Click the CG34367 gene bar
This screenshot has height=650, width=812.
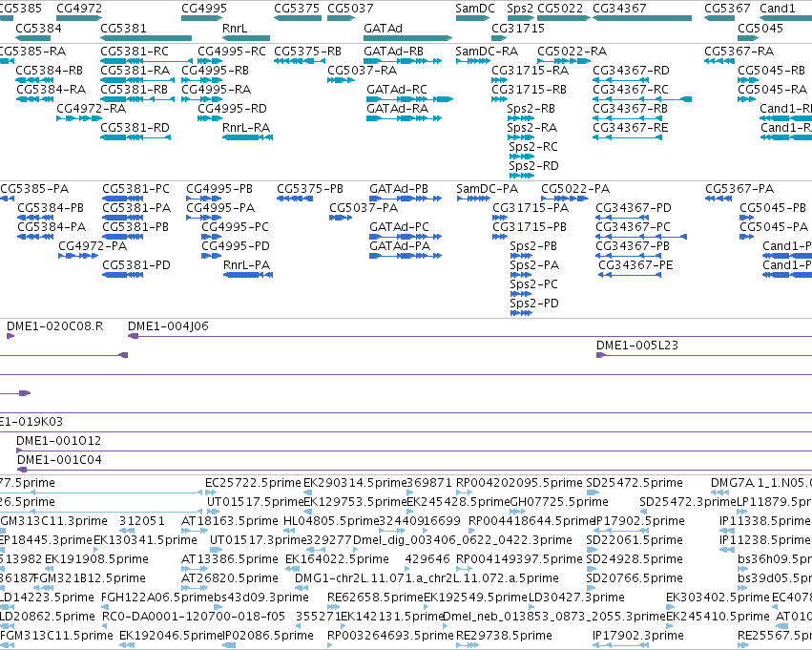coord(642,18)
